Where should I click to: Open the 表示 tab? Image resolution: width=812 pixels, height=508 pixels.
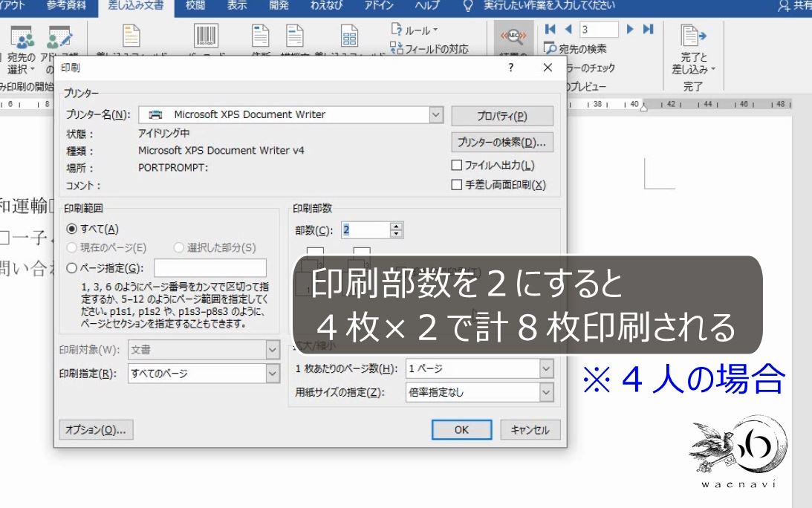(x=237, y=6)
